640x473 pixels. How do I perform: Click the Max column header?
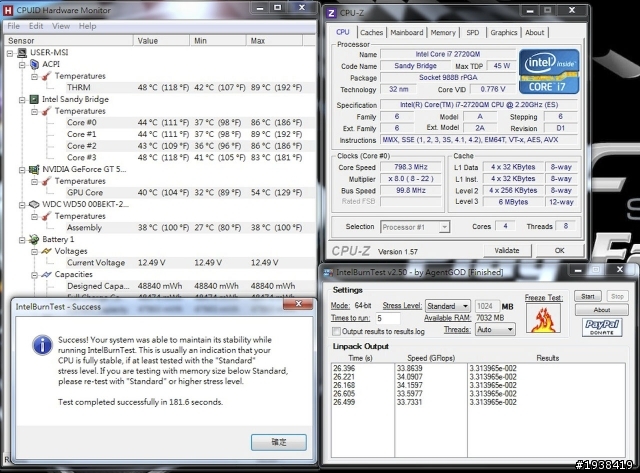coord(275,41)
